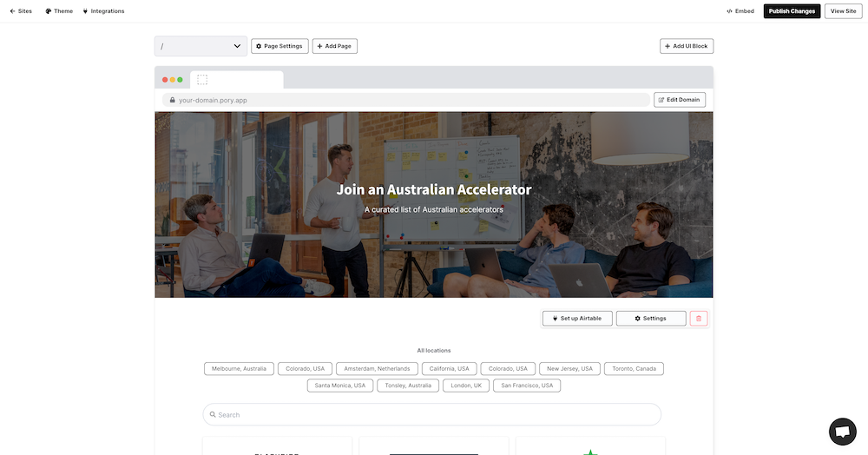Viewport: 868px width, 455px height.
Task: Click the Embed option
Action: tap(740, 11)
